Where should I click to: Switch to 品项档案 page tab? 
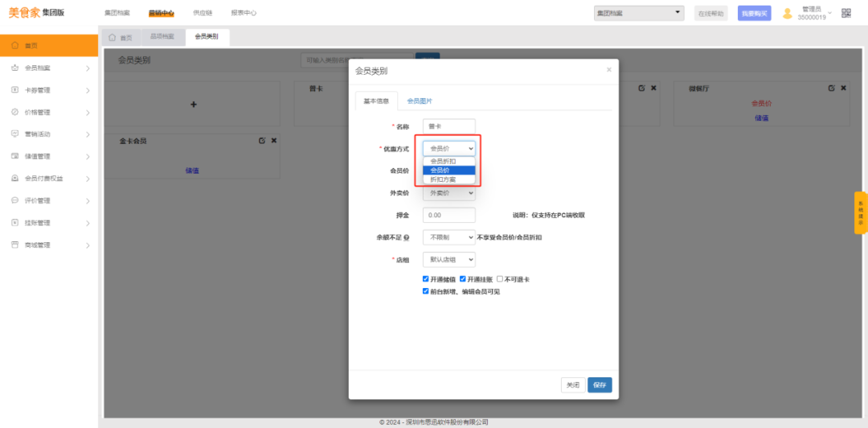(x=162, y=36)
